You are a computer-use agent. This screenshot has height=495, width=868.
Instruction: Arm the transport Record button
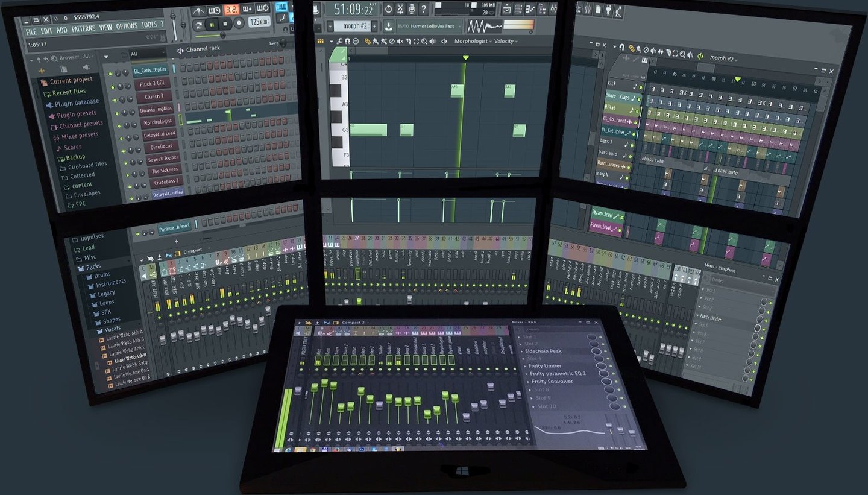239,23
